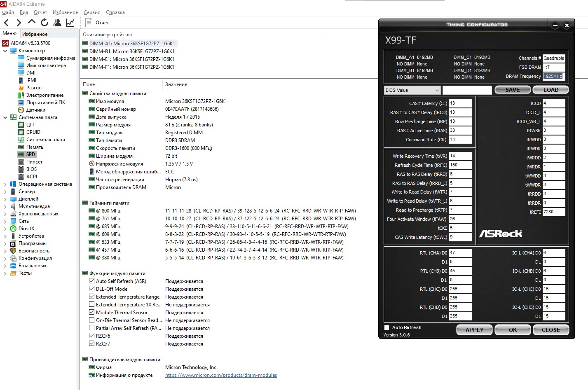Toggle Extended Temperature Range checkbox

[92, 297]
